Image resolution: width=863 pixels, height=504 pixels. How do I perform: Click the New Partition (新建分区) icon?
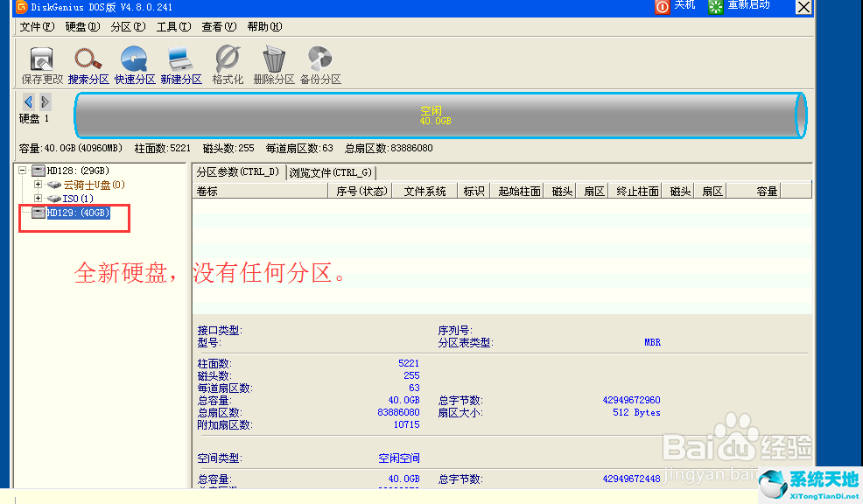(181, 64)
